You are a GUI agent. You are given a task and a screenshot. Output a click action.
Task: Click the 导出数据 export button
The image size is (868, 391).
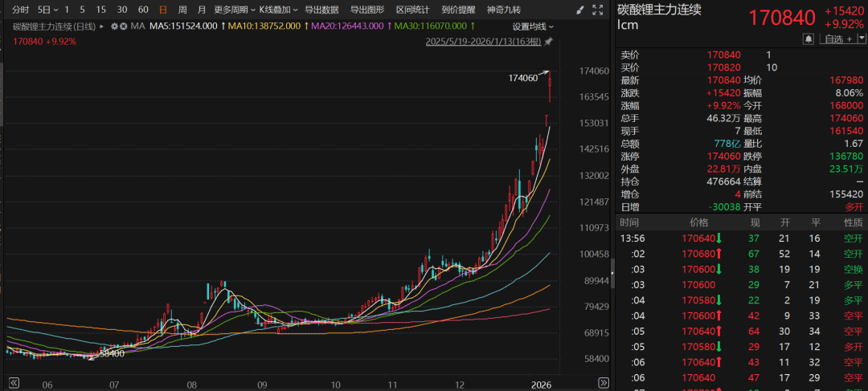tap(321, 10)
